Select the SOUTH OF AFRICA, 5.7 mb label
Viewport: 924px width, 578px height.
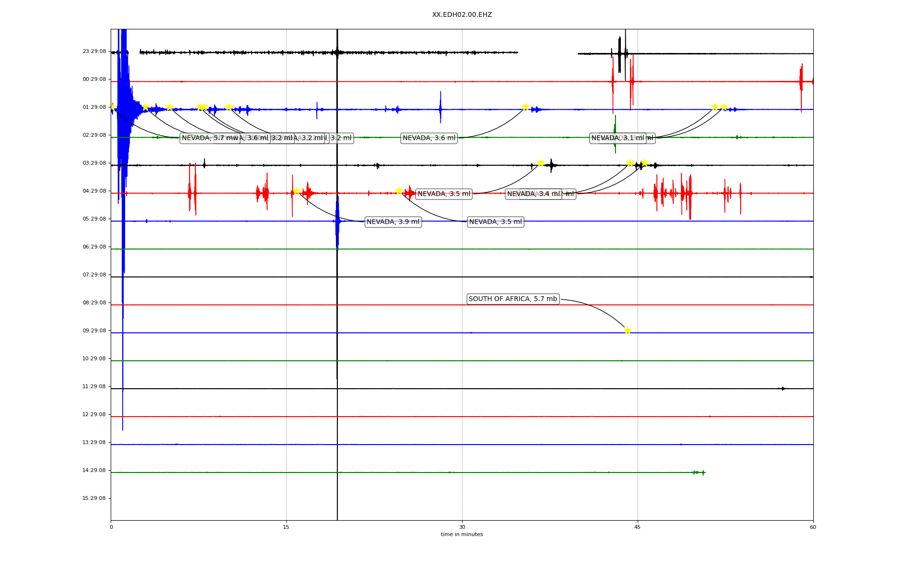coord(513,299)
